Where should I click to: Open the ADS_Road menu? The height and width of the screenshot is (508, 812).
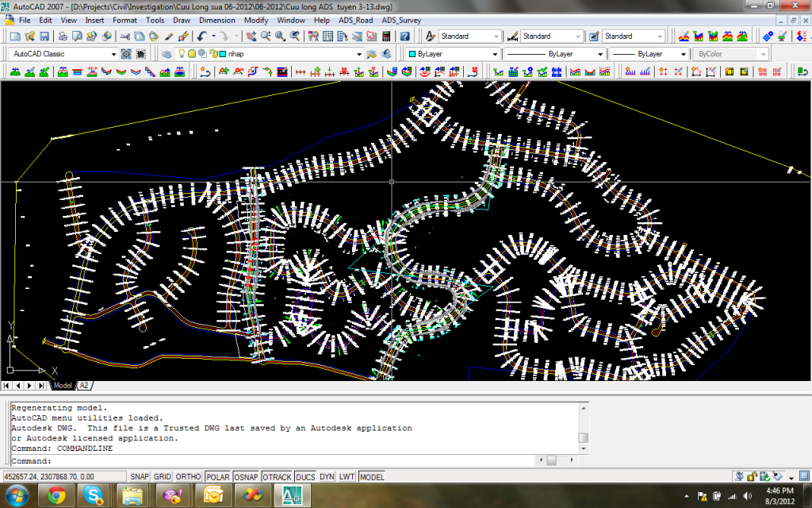click(356, 20)
